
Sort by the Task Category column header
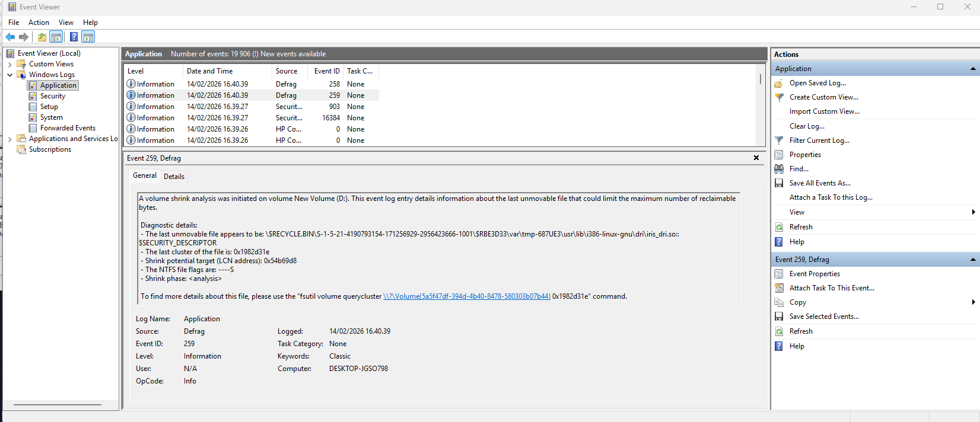point(361,71)
